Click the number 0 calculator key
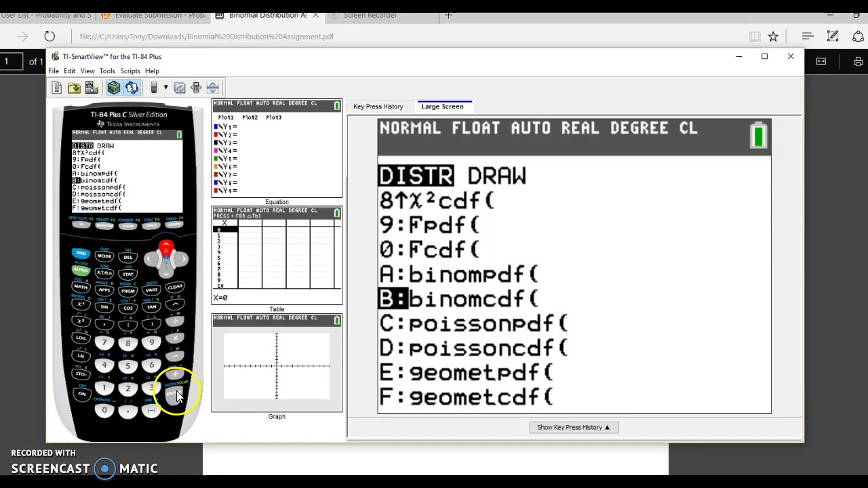The width and height of the screenshot is (868, 488). (104, 410)
